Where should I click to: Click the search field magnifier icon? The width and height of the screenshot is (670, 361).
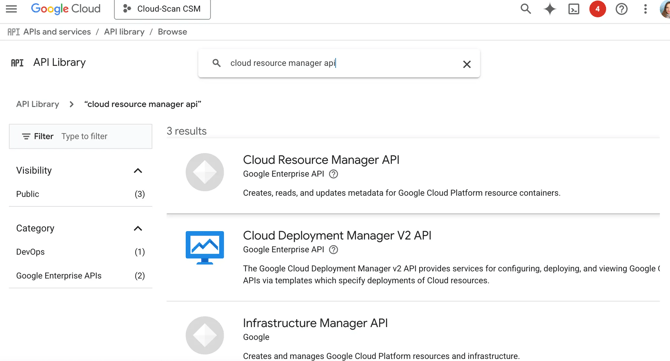217,63
